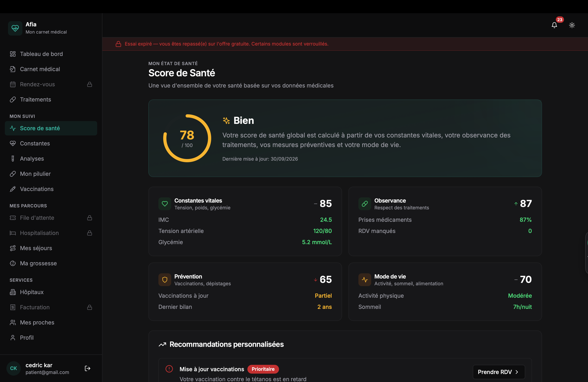This screenshot has width=588, height=382.
Task: Go to Vaccinations in the sidebar
Action: pyautogui.click(x=51, y=189)
